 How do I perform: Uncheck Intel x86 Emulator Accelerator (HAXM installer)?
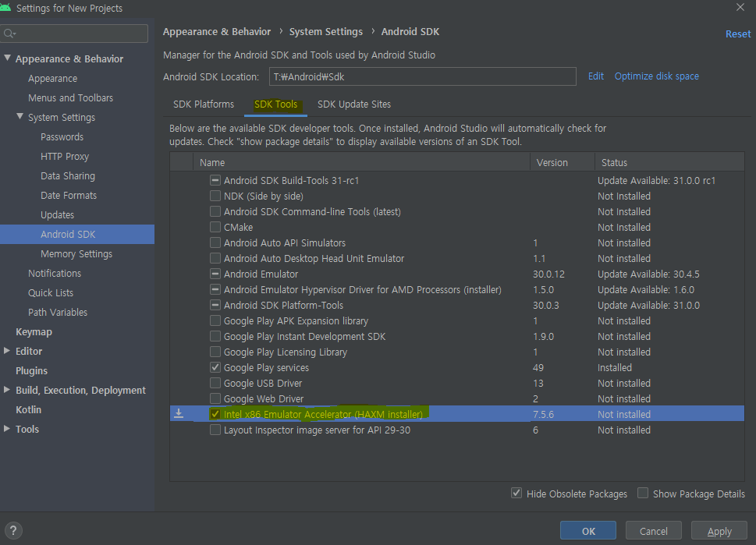pos(215,414)
